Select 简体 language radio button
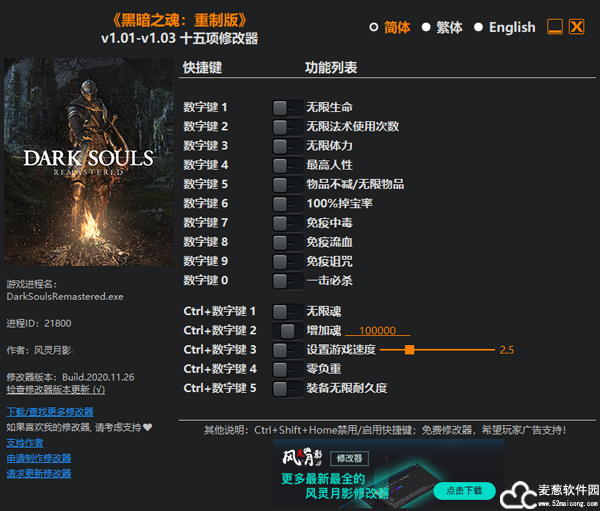600x511 pixels. 375,27
